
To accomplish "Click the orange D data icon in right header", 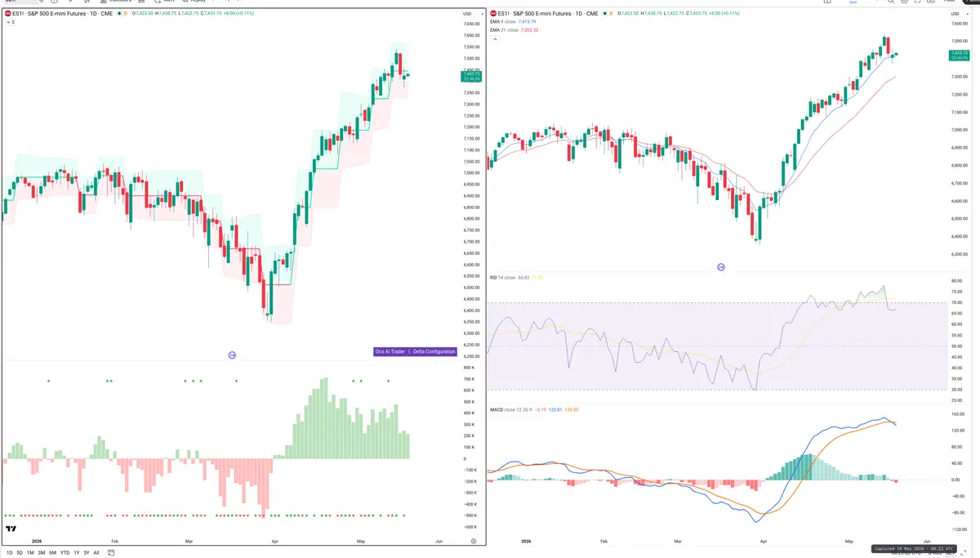I will point(611,13).
